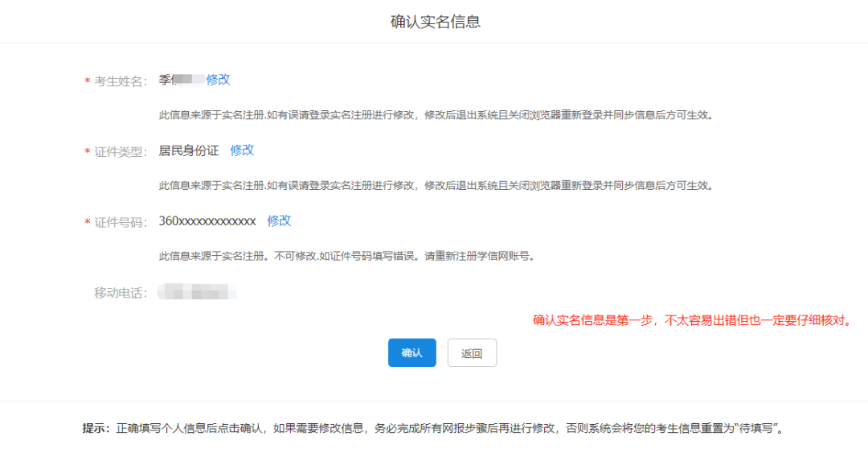This screenshot has height=457, width=868.
Task: Click the red reminder text above the buttons
Action: pyautogui.click(x=692, y=320)
